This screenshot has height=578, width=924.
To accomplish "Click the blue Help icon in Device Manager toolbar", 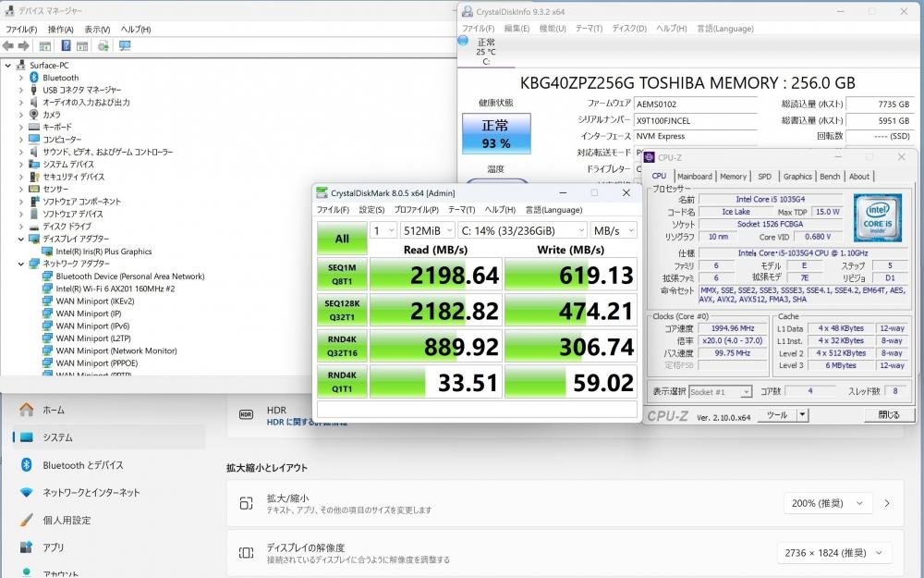I will click(66, 46).
